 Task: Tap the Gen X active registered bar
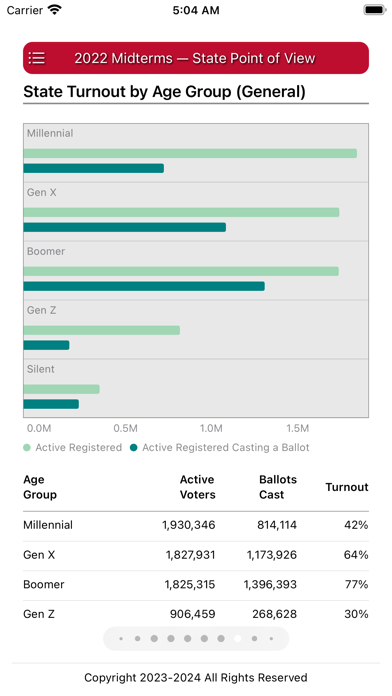click(x=181, y=213)
